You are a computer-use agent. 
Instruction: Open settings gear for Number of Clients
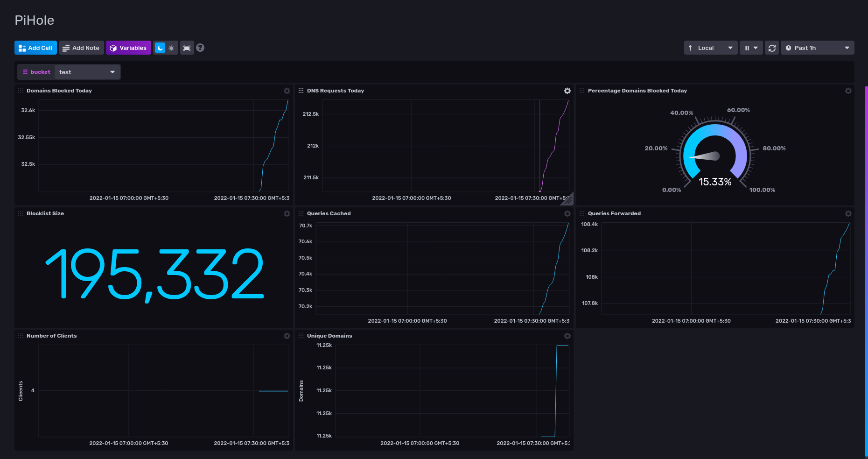[x=287, y=336]
